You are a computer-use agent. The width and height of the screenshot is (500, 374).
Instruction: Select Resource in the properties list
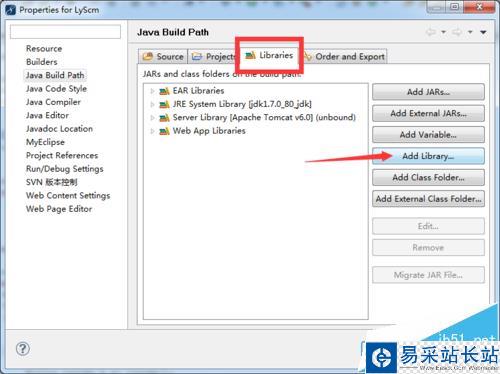click(x=44, y=49)
